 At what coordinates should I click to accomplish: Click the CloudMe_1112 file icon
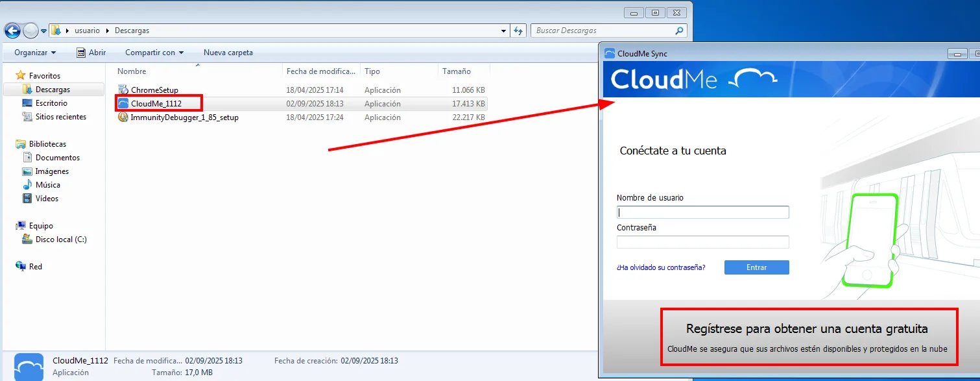(x=123, y=104)
